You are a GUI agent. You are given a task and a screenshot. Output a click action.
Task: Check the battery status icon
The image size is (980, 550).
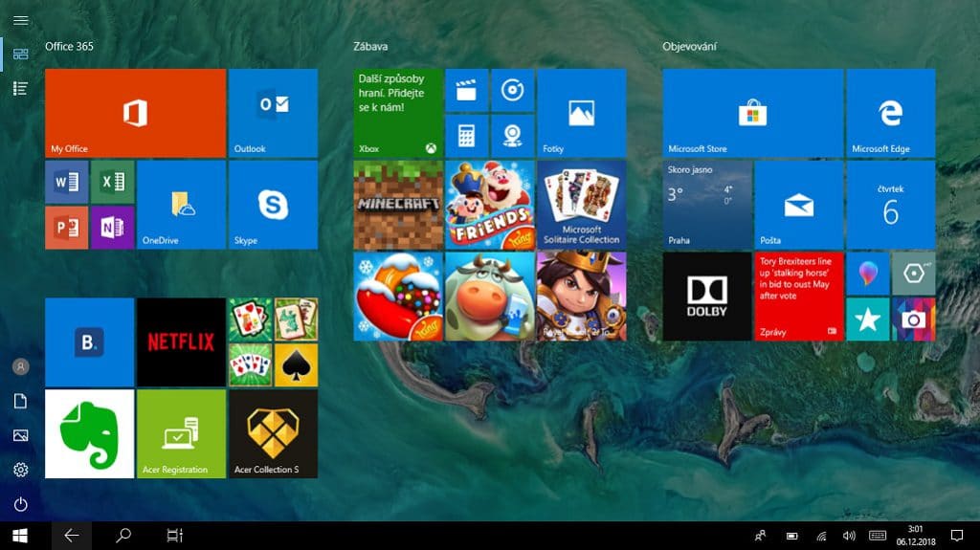click(791, 536)
